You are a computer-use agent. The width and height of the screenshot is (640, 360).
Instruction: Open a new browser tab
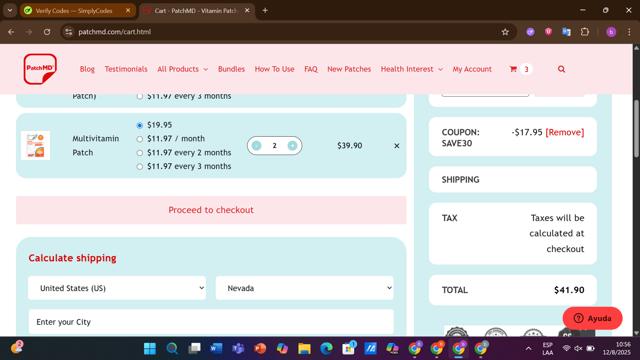(x=265, y=11)
